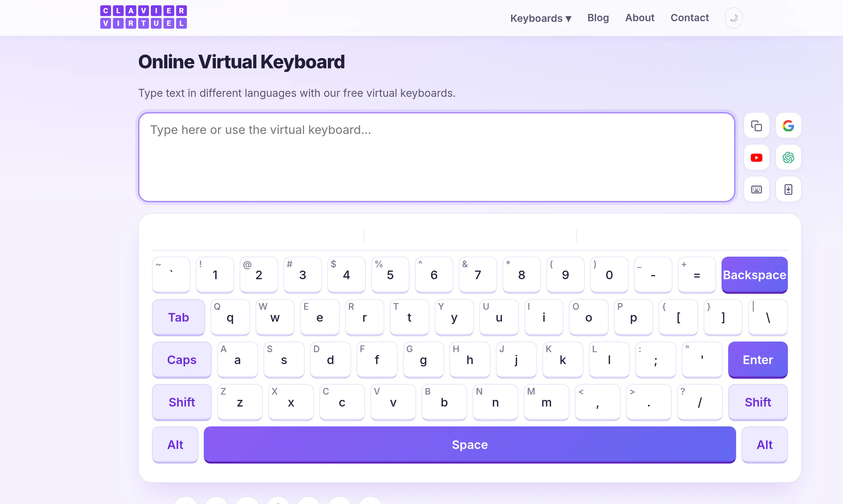The width and height of the screenshot is (843, 504).
Task: Click the Backspace key
Action: tap(754, 275)
